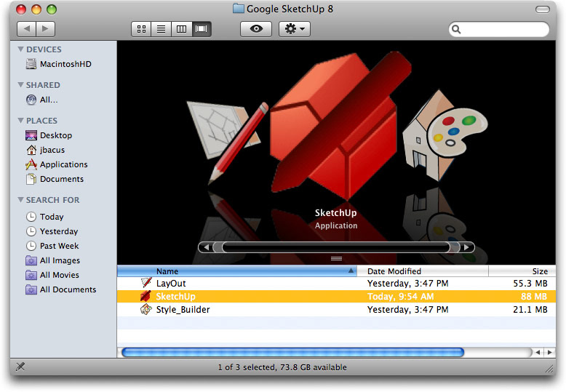Collapse the DEVICES section

[20, 49]
